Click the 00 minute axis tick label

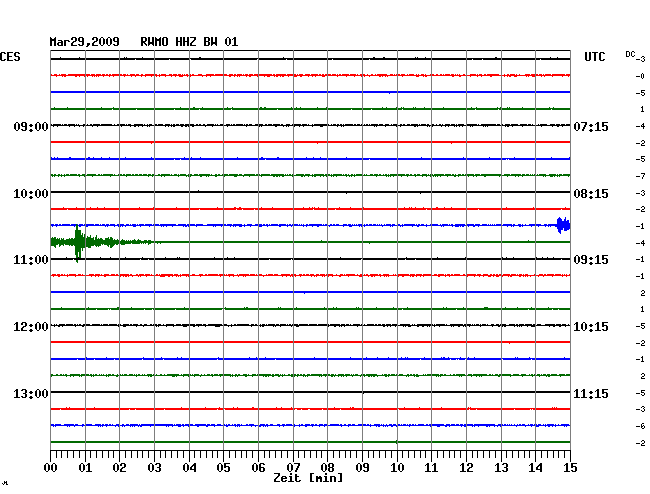[51, 467]
